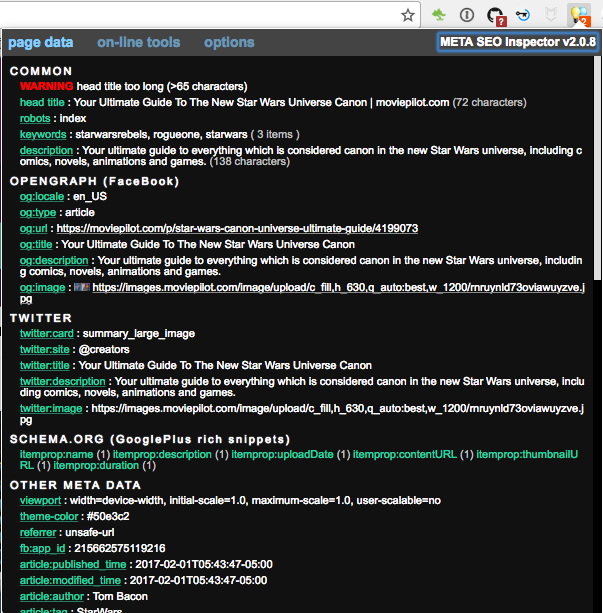Click the SCHEMA.ORG section heading
This screenshot has width=603, height=613.
150,439
